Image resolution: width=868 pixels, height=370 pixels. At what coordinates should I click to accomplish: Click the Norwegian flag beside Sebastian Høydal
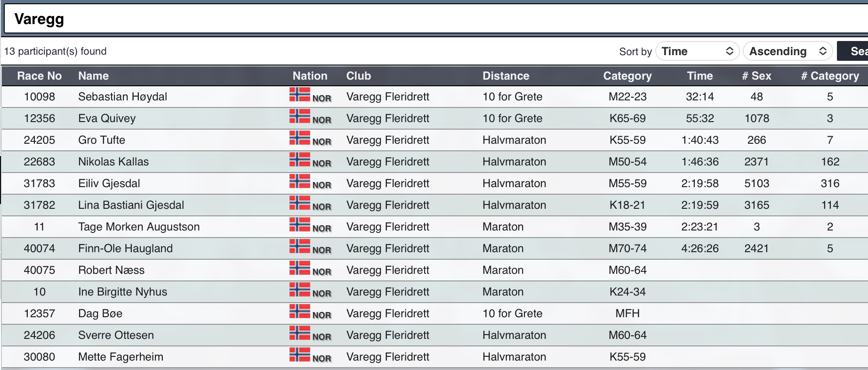pos(299,95)
